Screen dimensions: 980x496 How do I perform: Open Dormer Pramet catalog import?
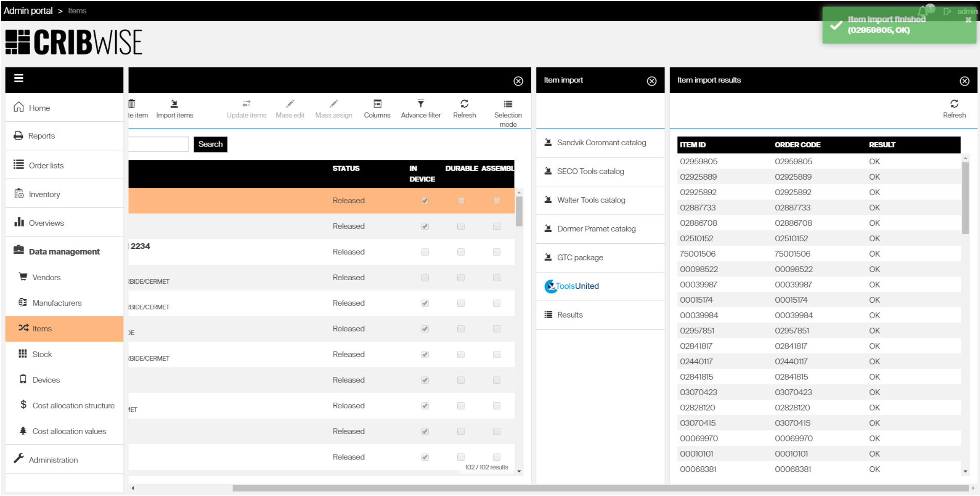pyautogui.click(x=600, y=229)
